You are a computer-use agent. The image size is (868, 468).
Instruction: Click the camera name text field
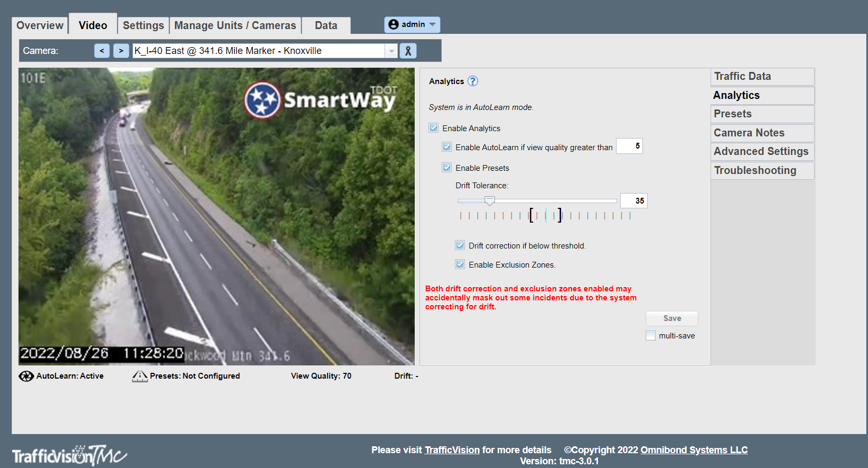point(259,51)
